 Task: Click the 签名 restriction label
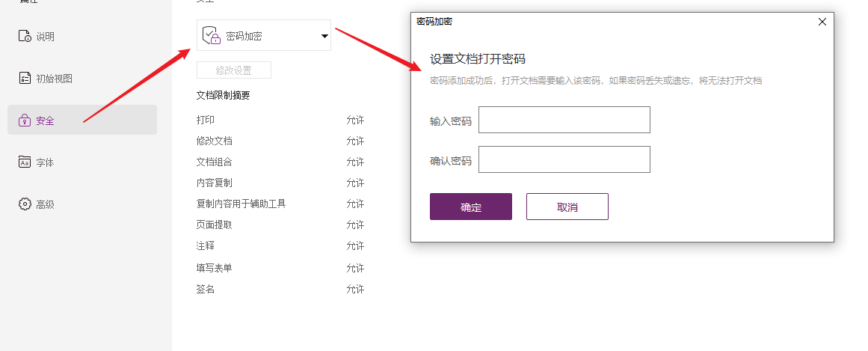click(x=206, y=289)
